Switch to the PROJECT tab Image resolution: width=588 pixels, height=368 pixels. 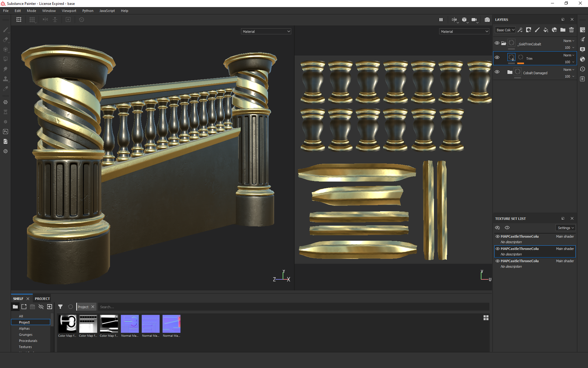pos(42,298)
